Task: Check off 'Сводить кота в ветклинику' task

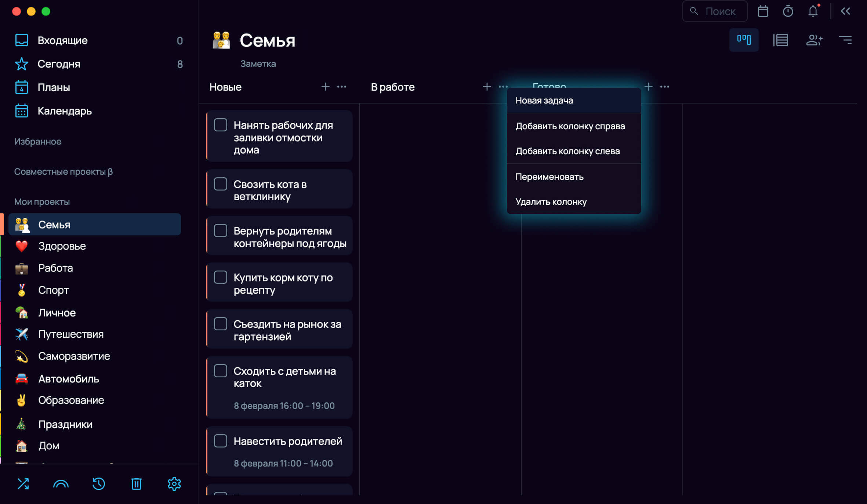Action: (x=220, y=184)
